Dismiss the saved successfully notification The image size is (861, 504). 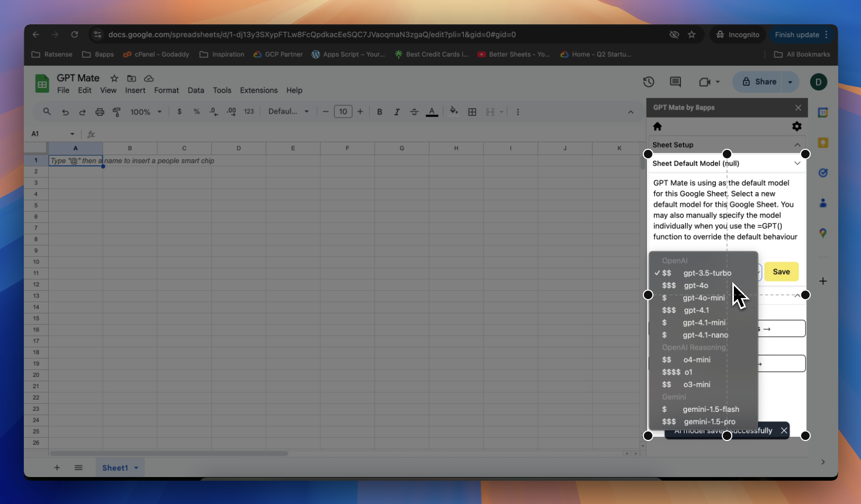[x=784, y=430]
